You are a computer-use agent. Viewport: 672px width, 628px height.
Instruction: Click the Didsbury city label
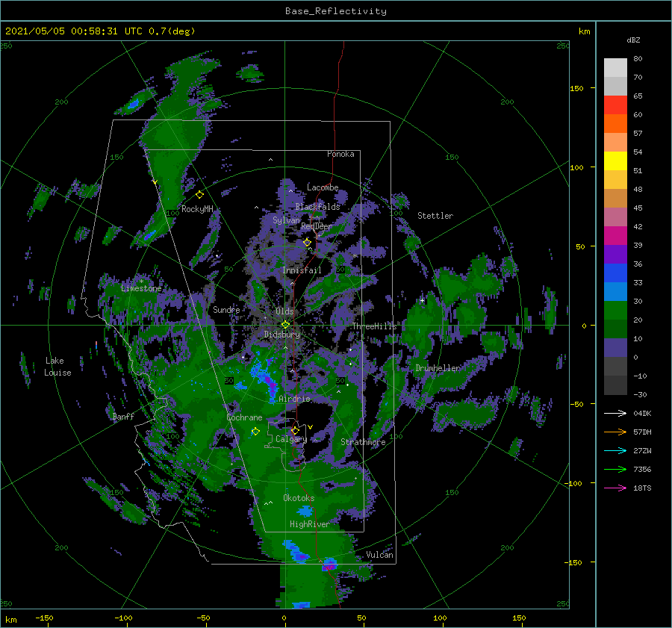click(x=282, y=335)
